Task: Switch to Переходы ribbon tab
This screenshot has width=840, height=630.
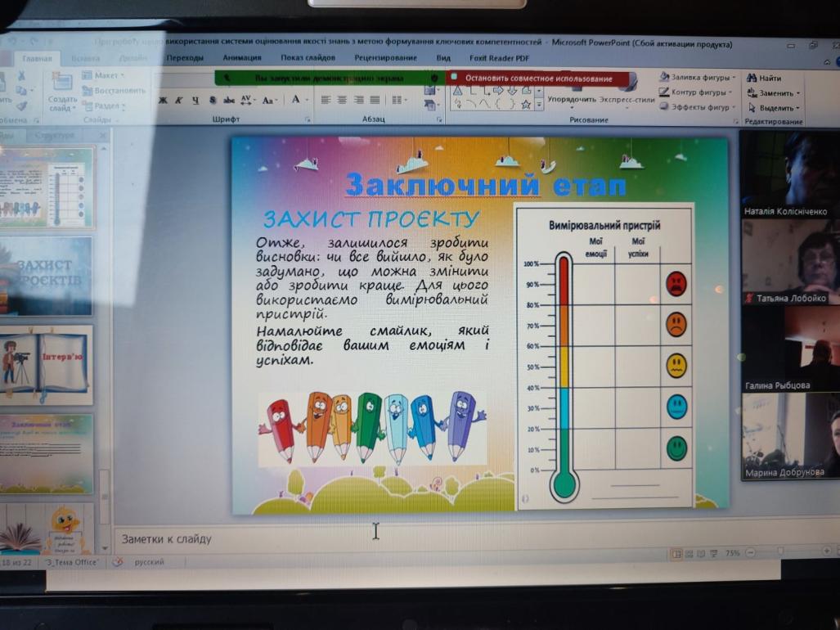Action: [185, 57]
